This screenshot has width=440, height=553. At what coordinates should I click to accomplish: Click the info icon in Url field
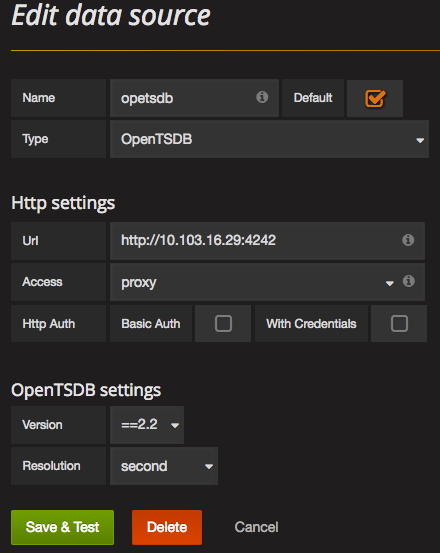click(408, 240)
